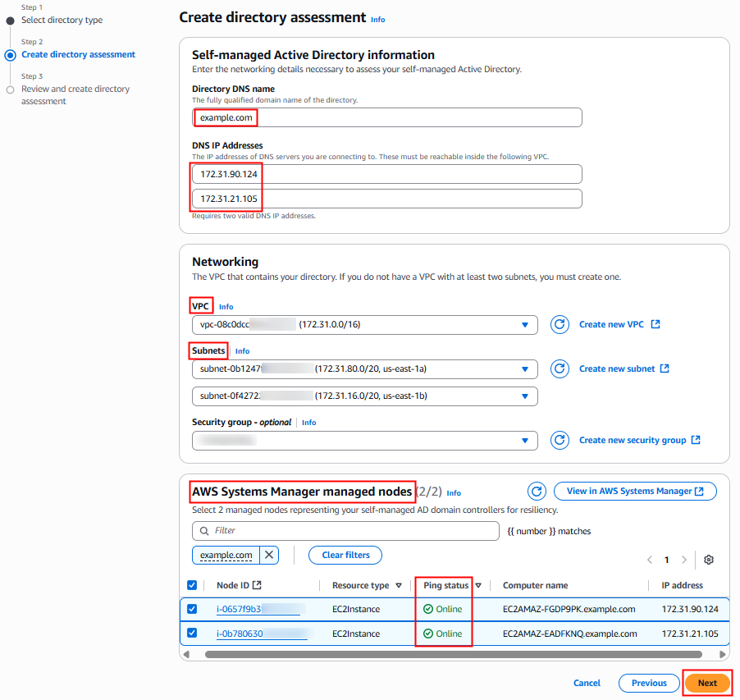Click EC2AMAZ-EADFKNQ.example.com computer name
Viewport: 740px width, 700px height.
pos(569,634)
